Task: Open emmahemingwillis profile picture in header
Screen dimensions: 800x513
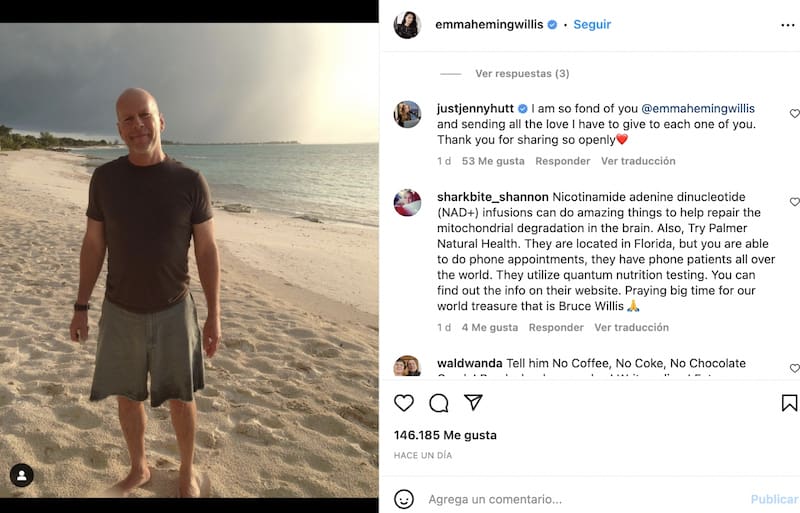Action: click(407, 25)
